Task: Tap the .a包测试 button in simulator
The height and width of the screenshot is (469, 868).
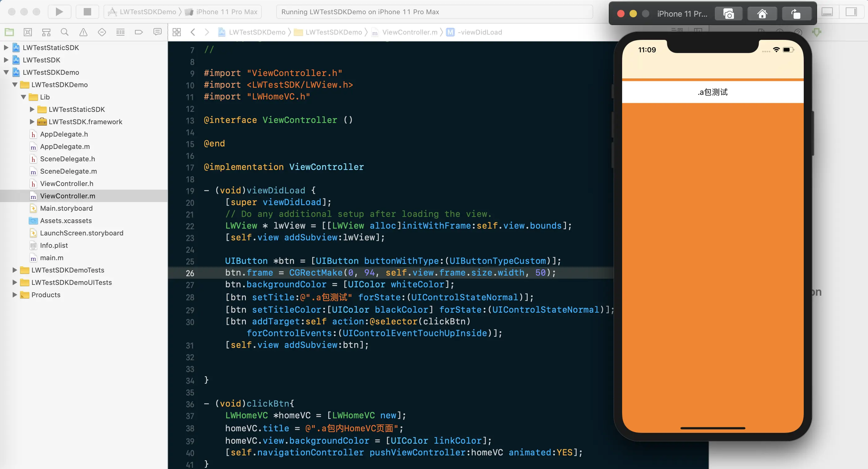Action: pos(712,92)
